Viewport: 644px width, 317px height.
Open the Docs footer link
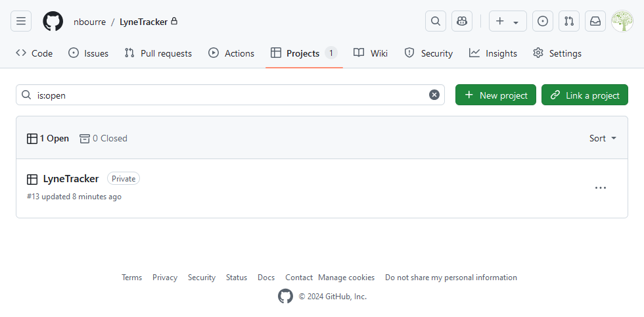(266, 278)
